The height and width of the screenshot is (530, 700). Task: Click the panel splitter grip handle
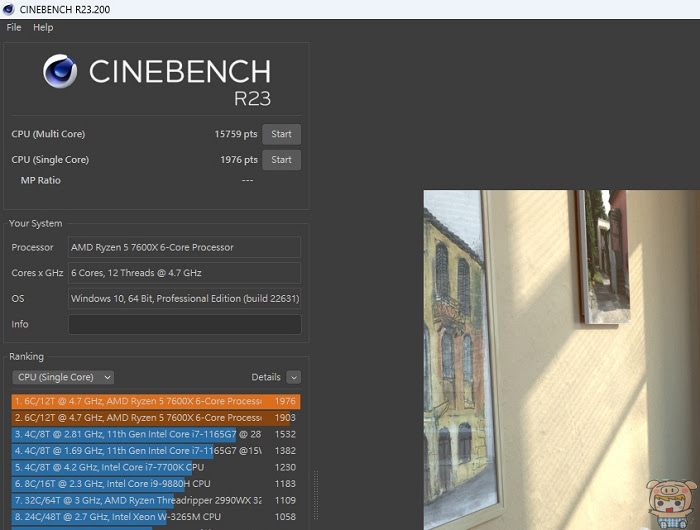point(316,495)
